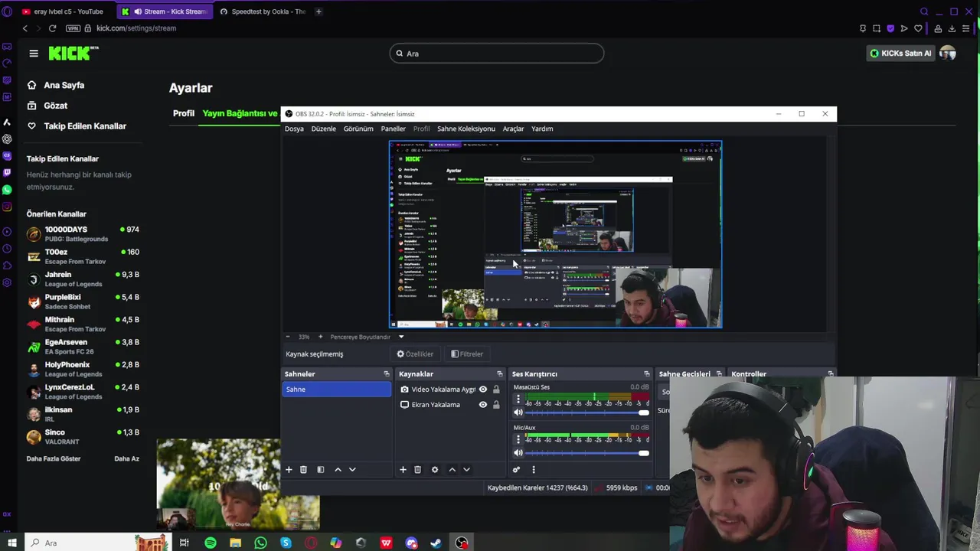
Task: Click the Filtreler button in OBS
Action: click(x=467, y=354)
